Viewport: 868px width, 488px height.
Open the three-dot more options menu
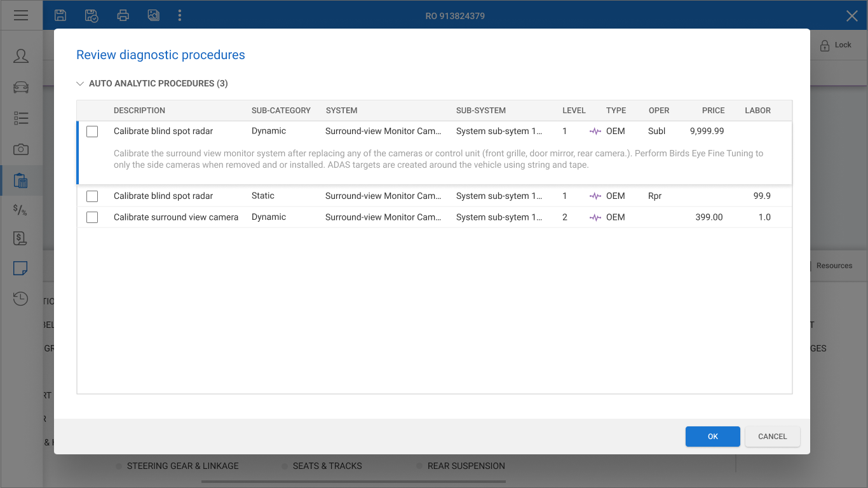click(180, 15)
